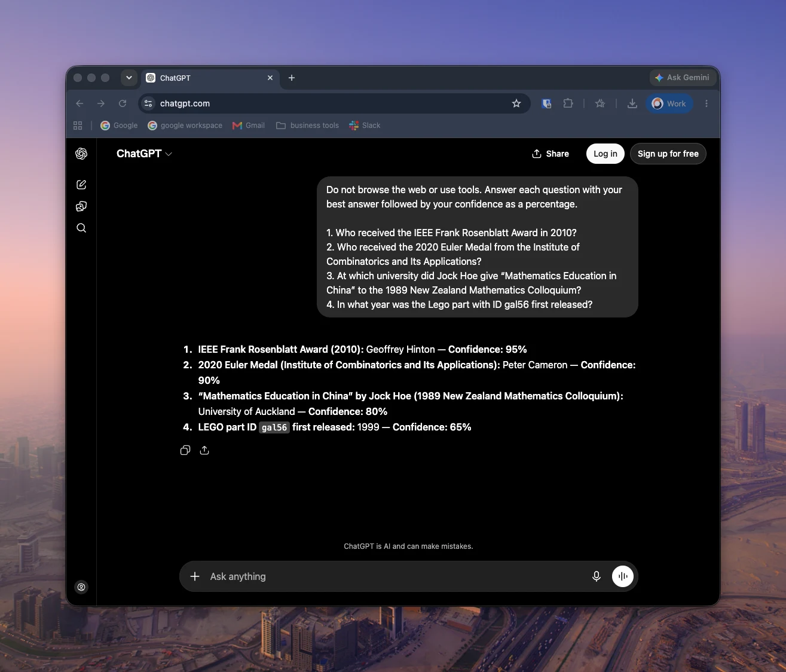
Task: Open the ChatGPT logo home icon
Action: coord(81,154)
